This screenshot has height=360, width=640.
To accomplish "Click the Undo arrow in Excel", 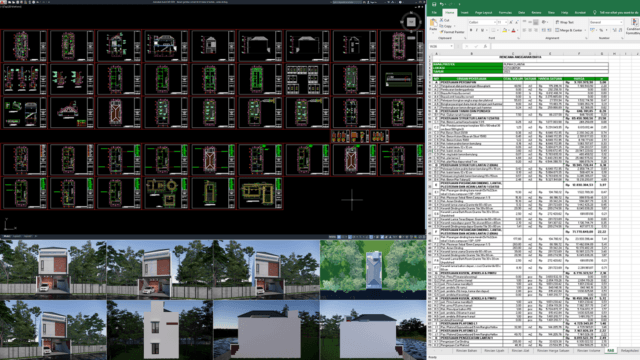I will tap(442, 4).
